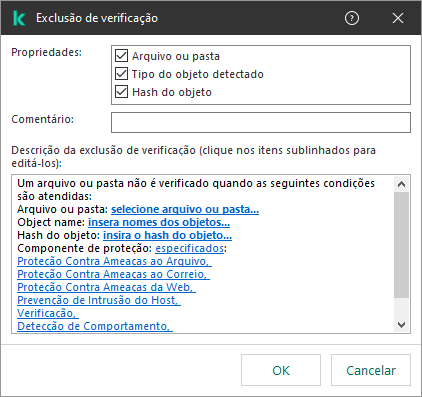Open help with the question mark icon
The image size is (422, 397).
[352, 18]
